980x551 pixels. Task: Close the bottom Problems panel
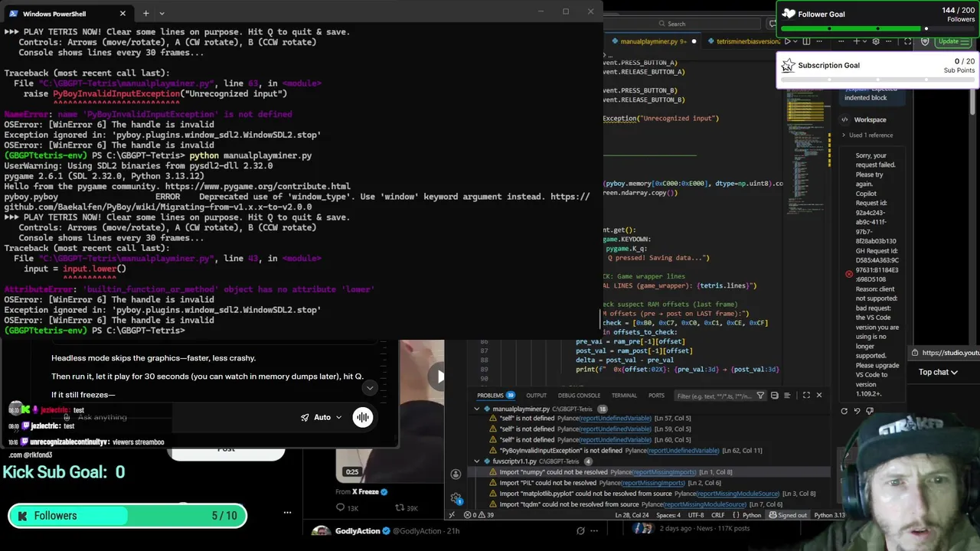click(818, 396)
